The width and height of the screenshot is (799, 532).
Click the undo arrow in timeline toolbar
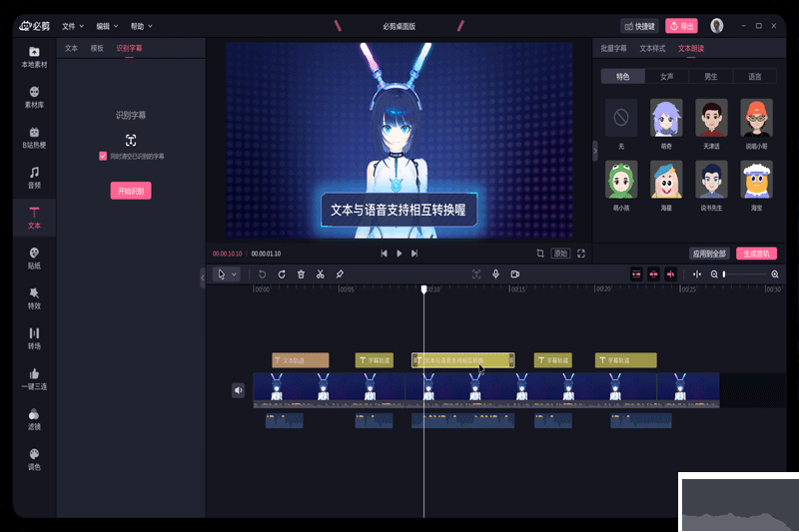(263, 273)
